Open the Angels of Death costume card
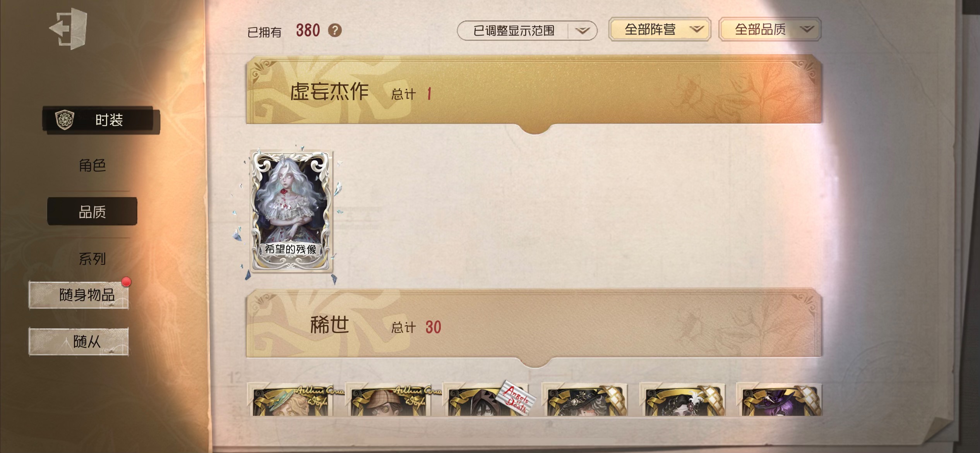This screenshot has height=453, width=980. (488, 400)
